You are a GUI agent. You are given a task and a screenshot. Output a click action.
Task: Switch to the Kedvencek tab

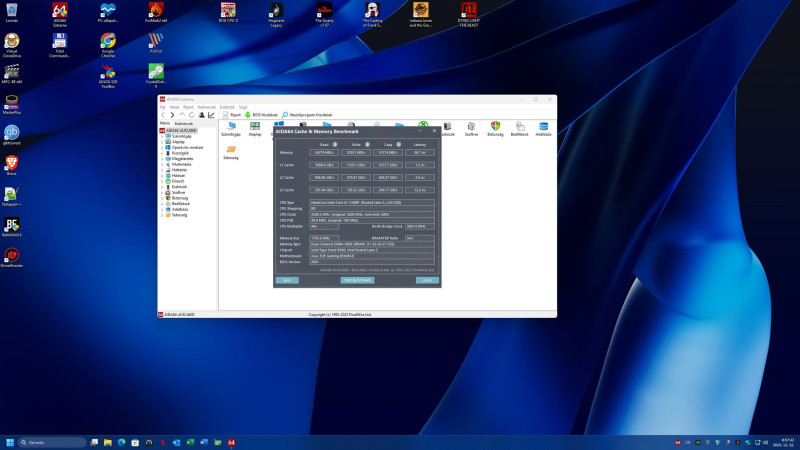pos(183,124)
